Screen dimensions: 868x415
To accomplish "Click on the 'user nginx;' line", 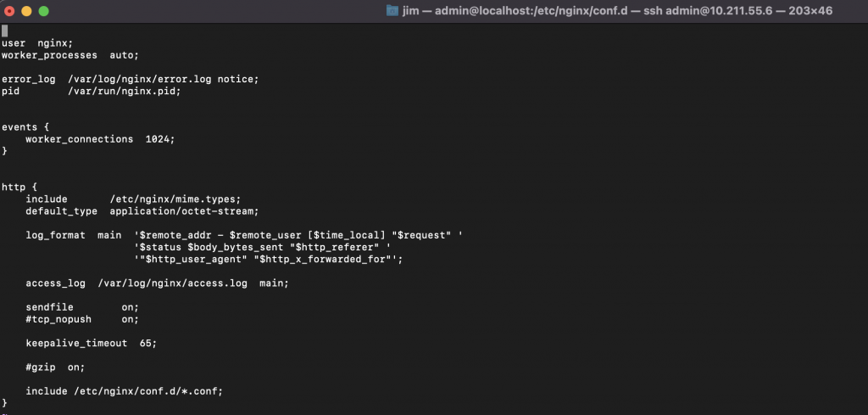I will tap(37, 43).
